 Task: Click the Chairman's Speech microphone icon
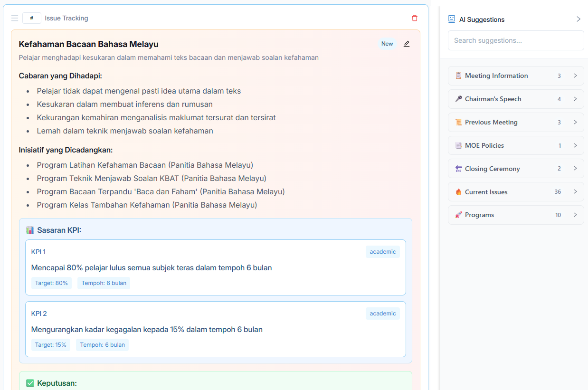tap(458, 99)
